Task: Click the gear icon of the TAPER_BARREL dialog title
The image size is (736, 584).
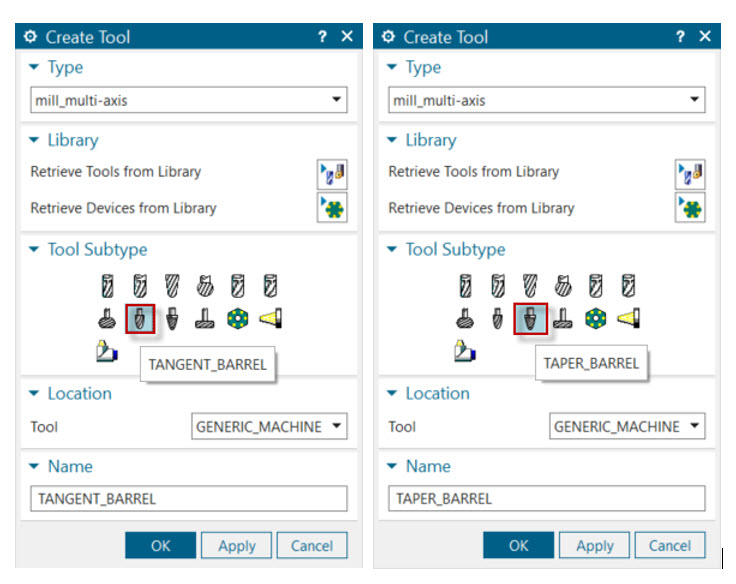Action: 389,37
